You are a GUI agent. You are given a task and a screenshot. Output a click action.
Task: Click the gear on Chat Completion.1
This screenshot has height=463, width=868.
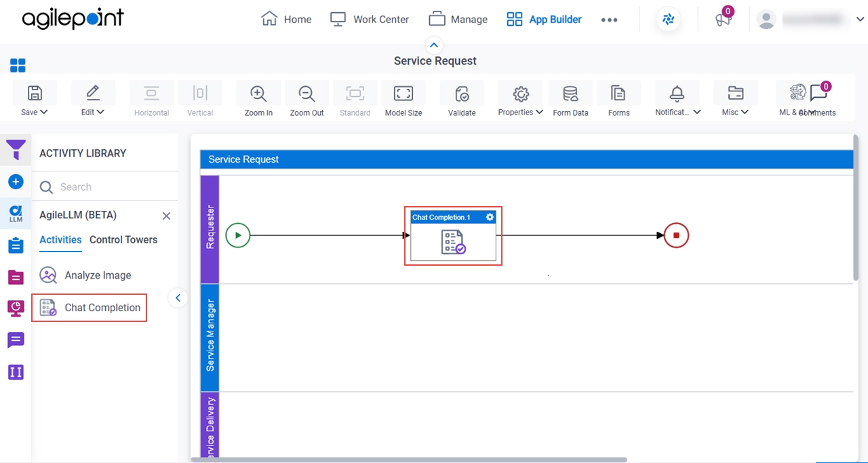pos(490,217)
